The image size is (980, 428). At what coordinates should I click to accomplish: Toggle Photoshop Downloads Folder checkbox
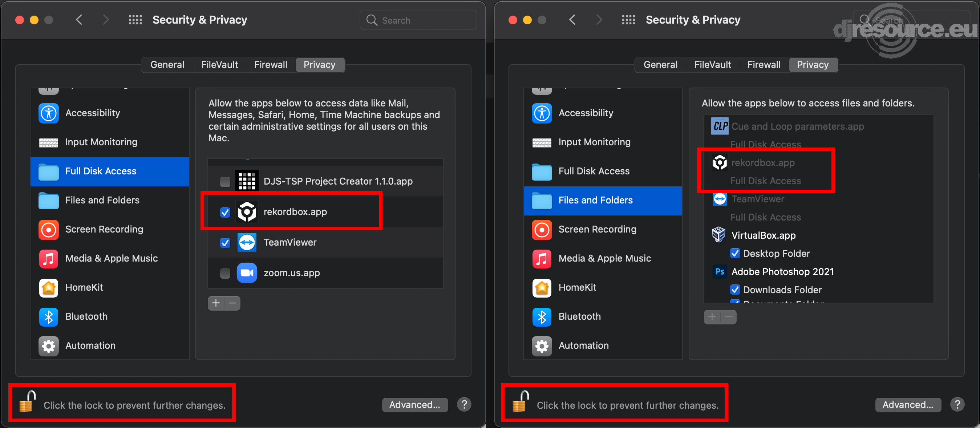pyautogui.click(x=735, y=290)
